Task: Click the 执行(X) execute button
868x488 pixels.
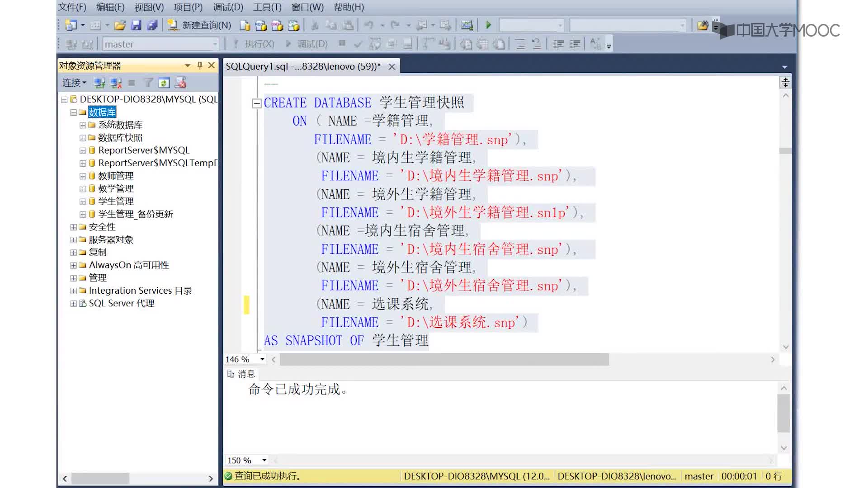Action: click(254, 44)
